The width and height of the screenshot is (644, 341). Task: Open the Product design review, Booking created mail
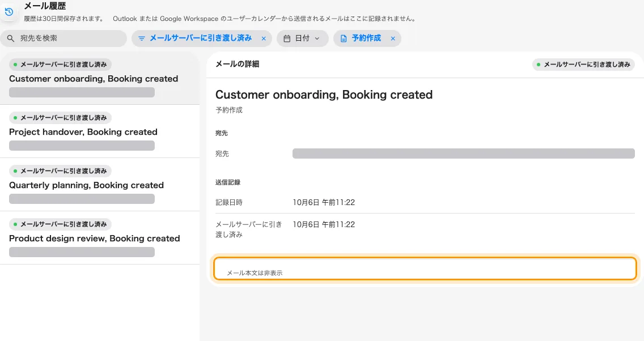(100, 238)
